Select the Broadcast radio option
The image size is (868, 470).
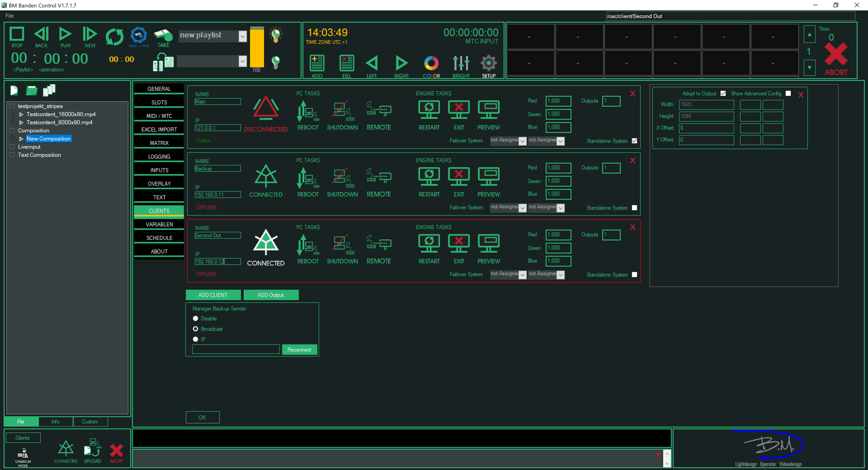pyautogui.click(x=196, y=329)
